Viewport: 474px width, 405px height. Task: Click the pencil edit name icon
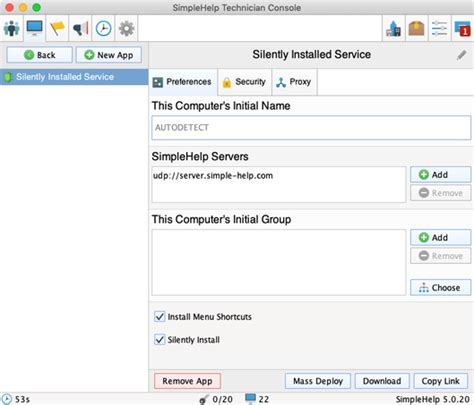pyautogui.click(x=462, y=55)
